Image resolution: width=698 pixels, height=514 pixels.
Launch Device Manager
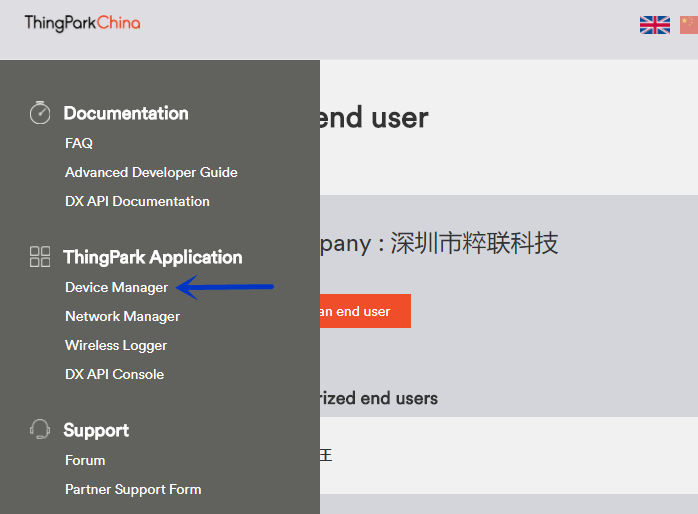(x=117, y=287)
